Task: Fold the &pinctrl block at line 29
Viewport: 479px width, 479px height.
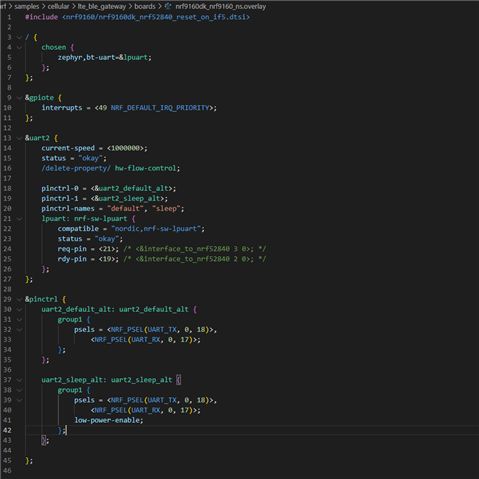Action: (x=19, y=299)
